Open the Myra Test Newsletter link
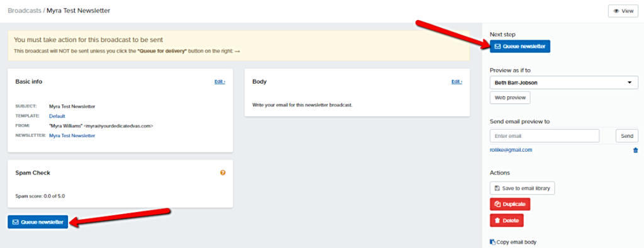This screenshot has height=248, width=644. [x=72, y=135]
